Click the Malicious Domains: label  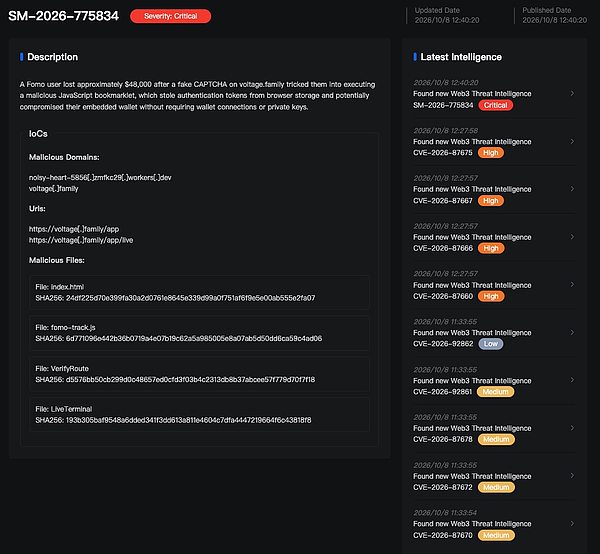[64, 157]
